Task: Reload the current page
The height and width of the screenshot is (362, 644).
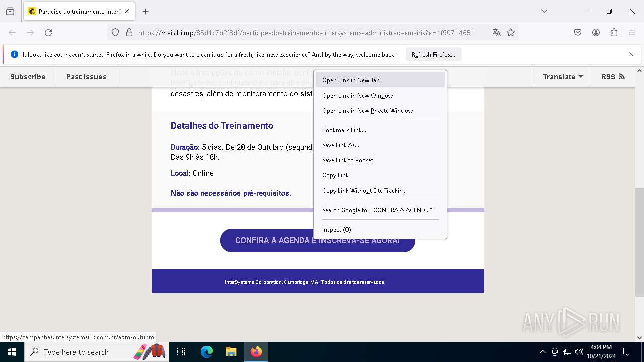Action: tap(48, 32)
